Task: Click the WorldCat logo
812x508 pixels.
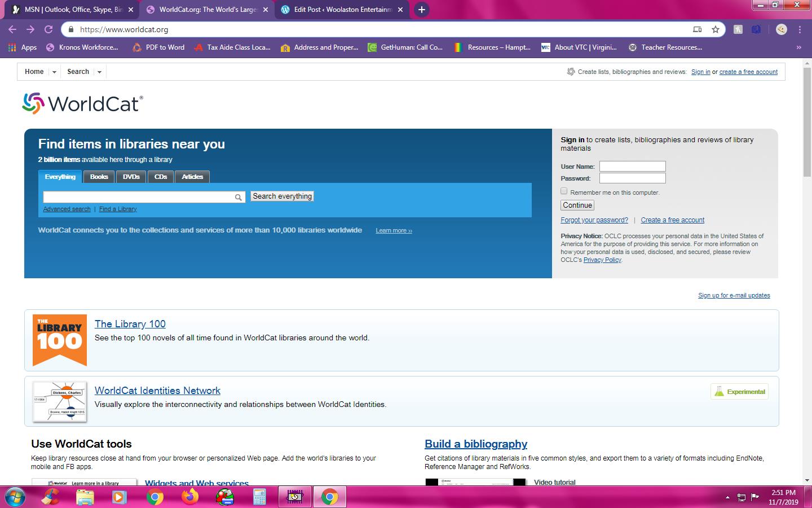Action: [82, 104]
